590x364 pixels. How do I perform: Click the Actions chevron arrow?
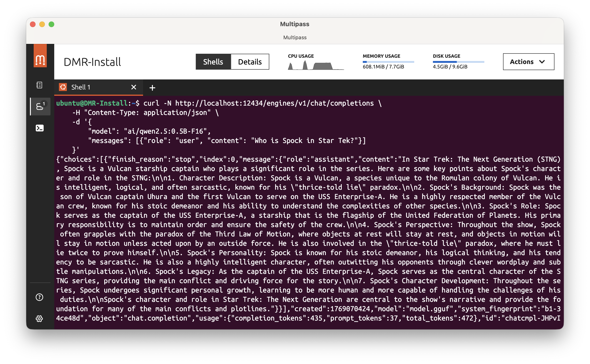pos(542,62)
